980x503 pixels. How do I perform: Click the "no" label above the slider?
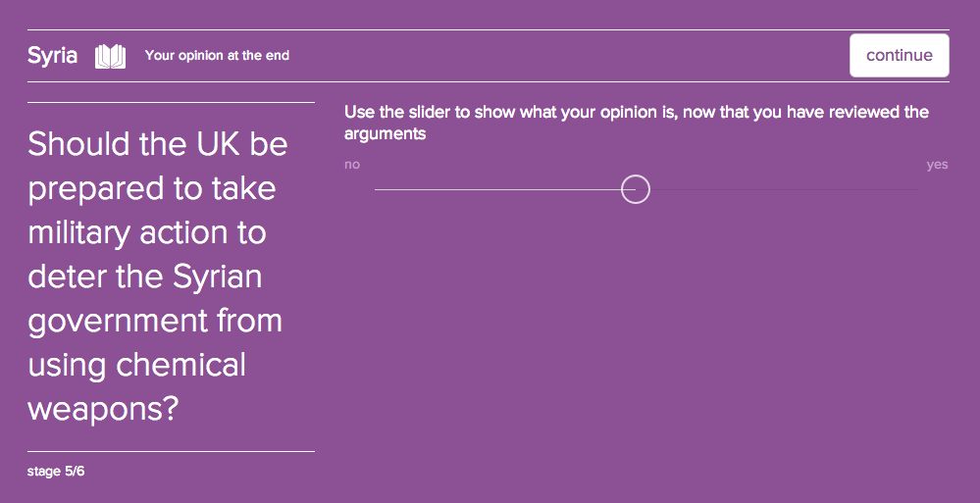[x=352, y=165]
